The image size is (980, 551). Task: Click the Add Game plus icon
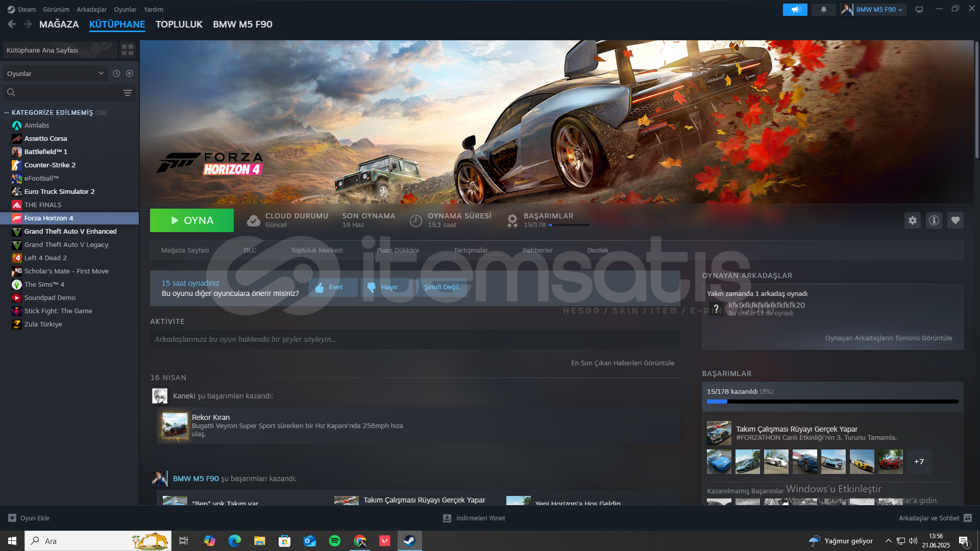point(12,518)
